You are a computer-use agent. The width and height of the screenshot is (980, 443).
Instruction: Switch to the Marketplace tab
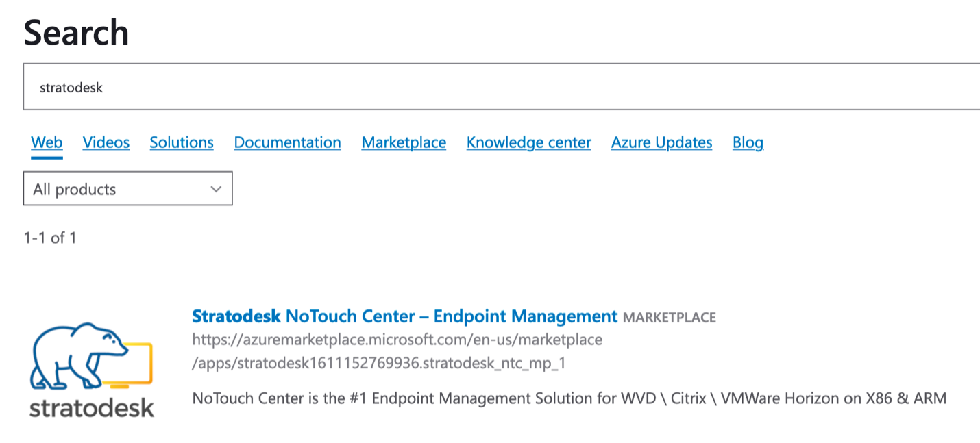(404, 142)
